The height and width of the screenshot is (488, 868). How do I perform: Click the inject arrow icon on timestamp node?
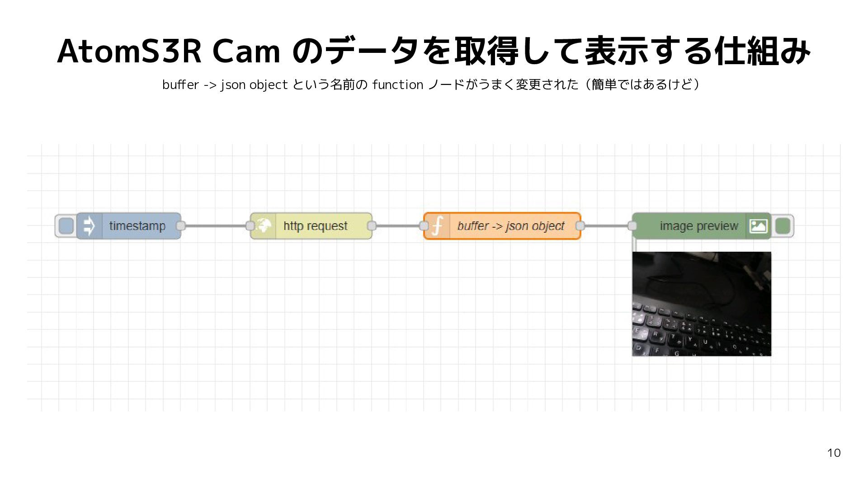point(89,226)
